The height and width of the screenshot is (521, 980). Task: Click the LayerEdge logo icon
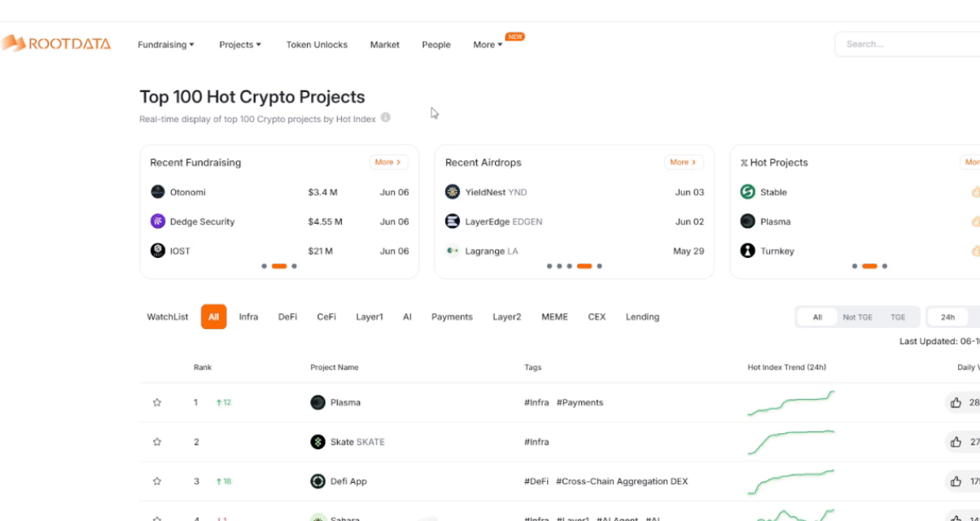click(453, 221)
